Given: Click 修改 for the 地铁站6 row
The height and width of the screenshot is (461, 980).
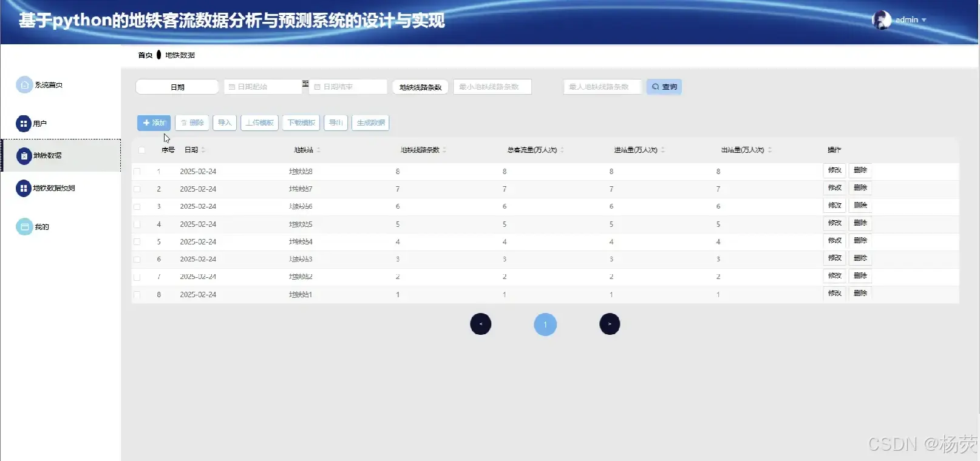Looking at the screenshot, I should 835,206.
